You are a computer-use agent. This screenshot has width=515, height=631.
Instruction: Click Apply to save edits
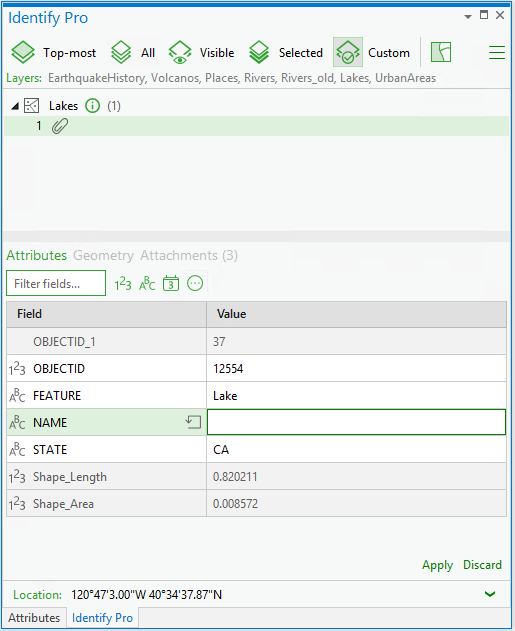click(437, 565)
